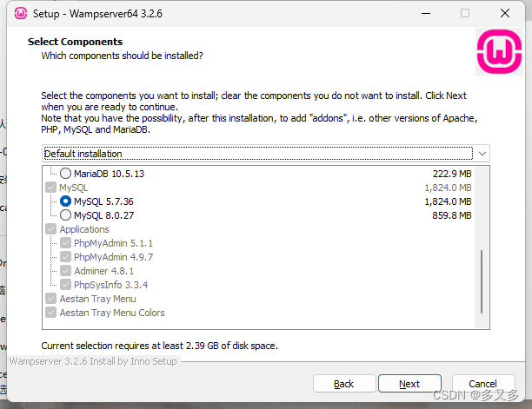
Task: Toggle the Applications group checkbox
Action: tap(51, 229)
